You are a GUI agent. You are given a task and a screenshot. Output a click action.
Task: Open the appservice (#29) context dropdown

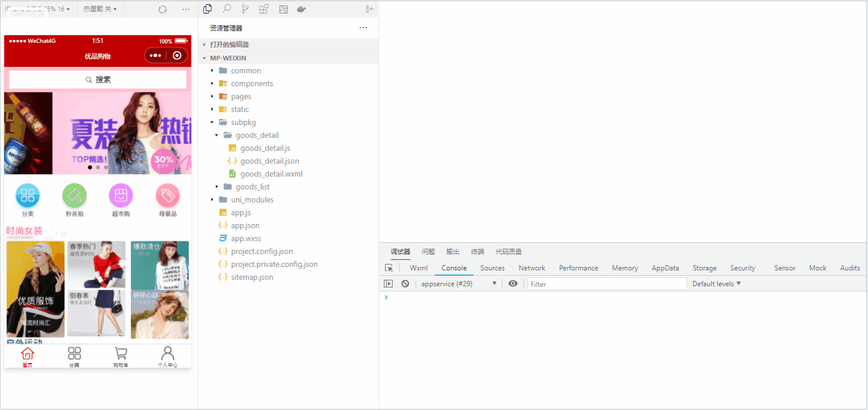click(x=459, y=284)
